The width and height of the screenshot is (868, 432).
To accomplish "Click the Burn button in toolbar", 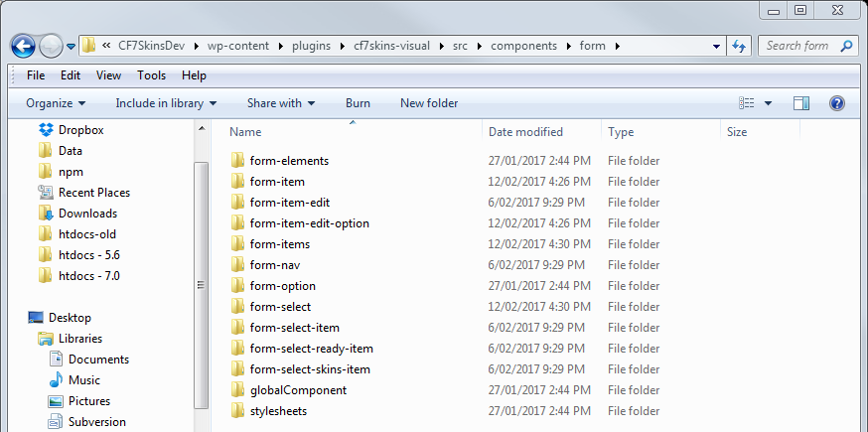I will [x=358, y=103].
